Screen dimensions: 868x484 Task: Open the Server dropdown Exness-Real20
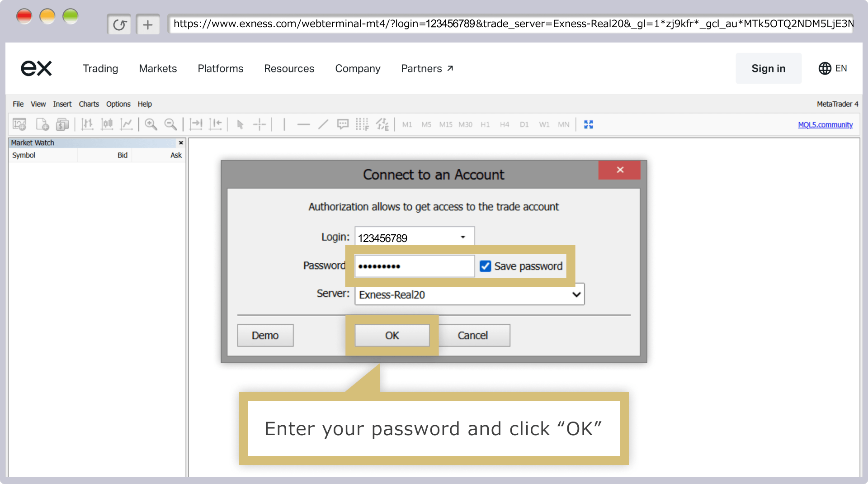point(470,294)
